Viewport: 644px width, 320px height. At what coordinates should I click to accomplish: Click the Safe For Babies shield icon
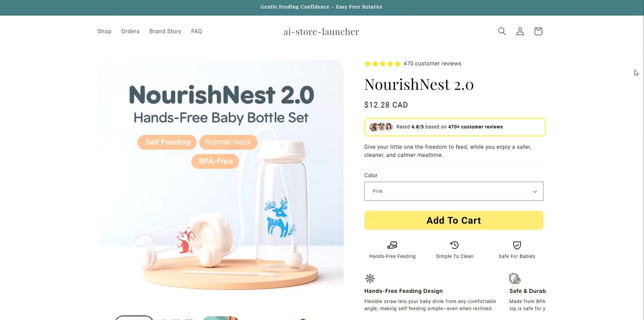[517, 245]
